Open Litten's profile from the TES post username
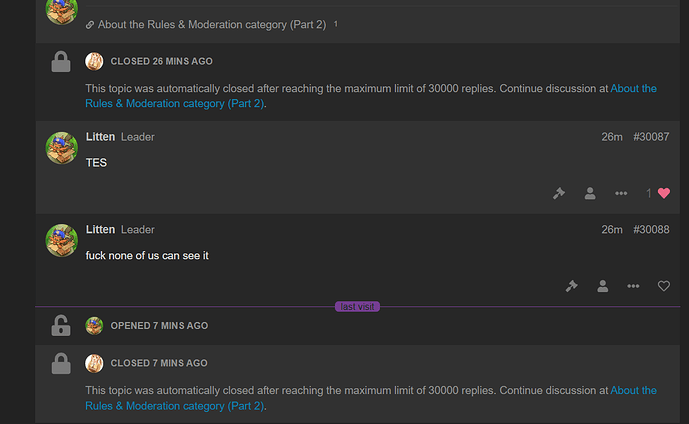Screen dimensions: 689x424 (100, 136)
